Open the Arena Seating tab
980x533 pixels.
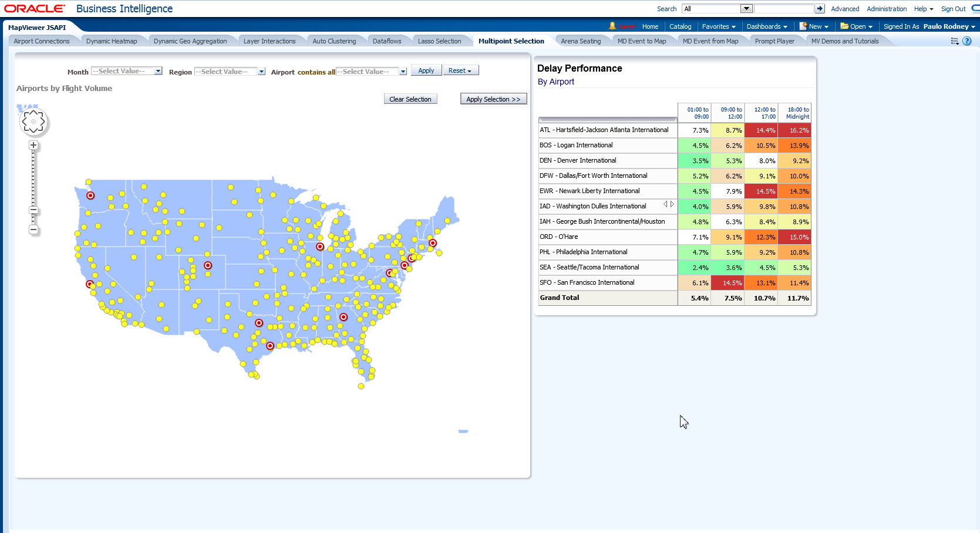(581, 41)
